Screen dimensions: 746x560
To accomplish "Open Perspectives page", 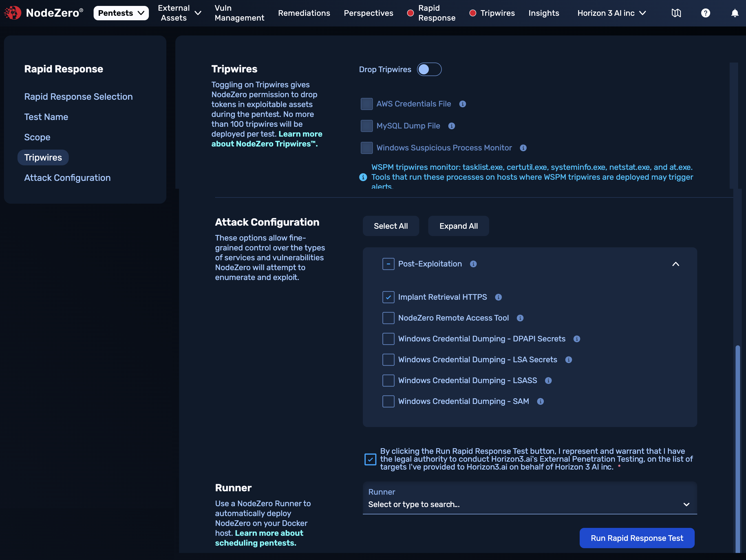I will pyautogui.click(x=368, y=13).
